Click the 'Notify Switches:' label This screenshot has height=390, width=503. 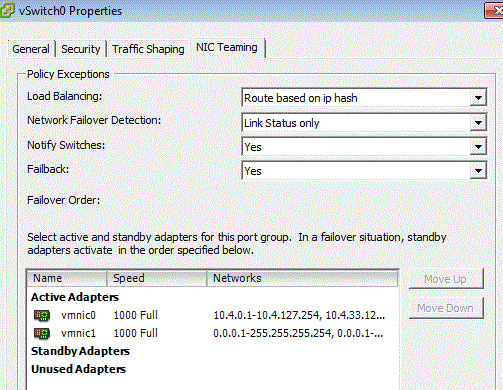66,145
